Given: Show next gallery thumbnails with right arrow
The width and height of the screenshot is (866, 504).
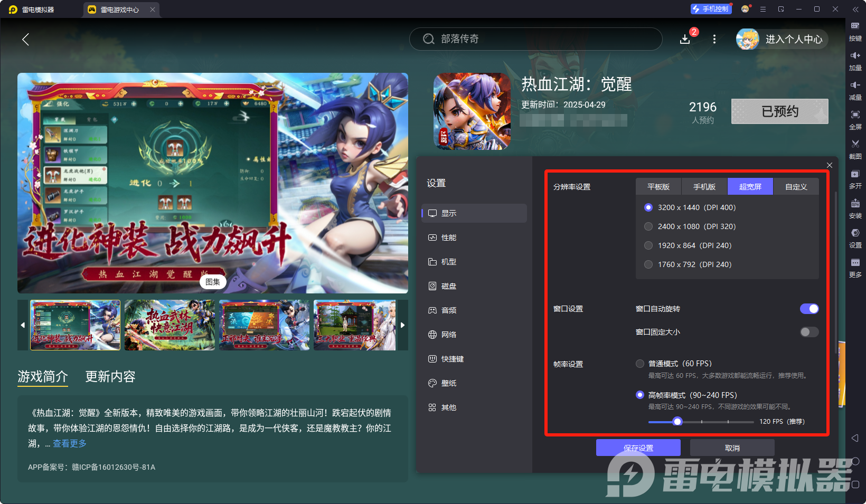Looking at the screenshot, I should point(402,325).
